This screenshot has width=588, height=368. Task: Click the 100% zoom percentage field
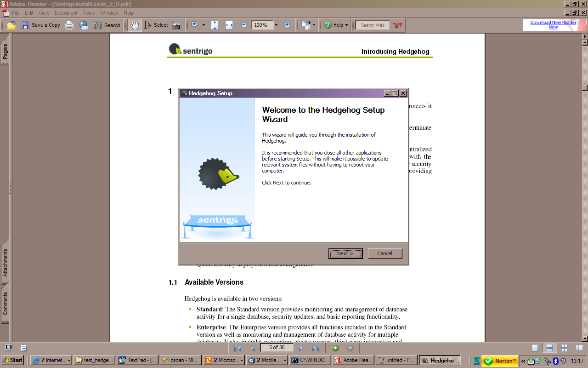(x=262, y=25)
